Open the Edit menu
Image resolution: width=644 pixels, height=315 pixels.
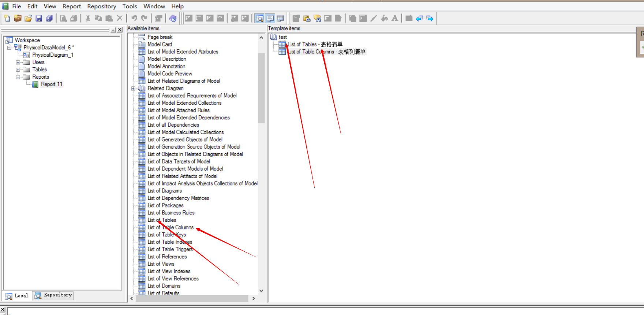pos(32,6)
